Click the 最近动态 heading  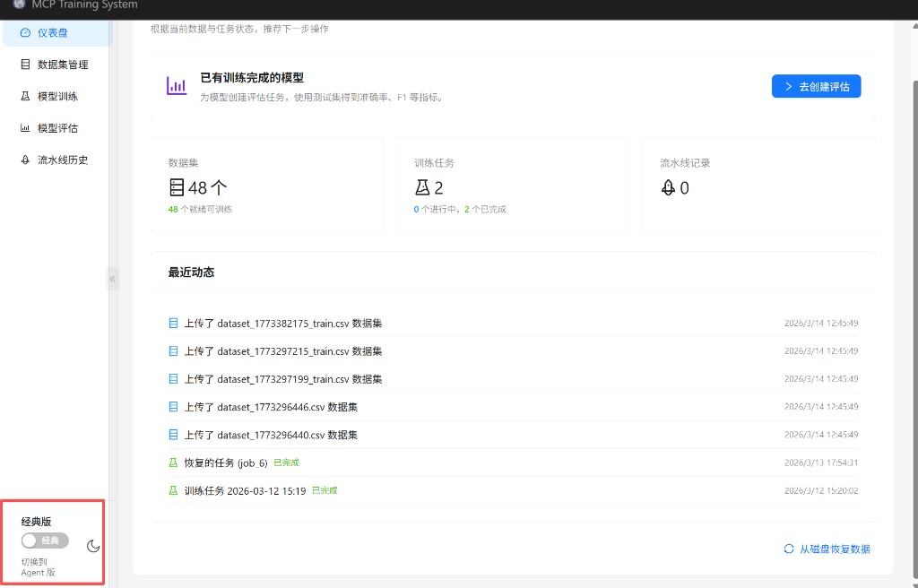(192, 272)
